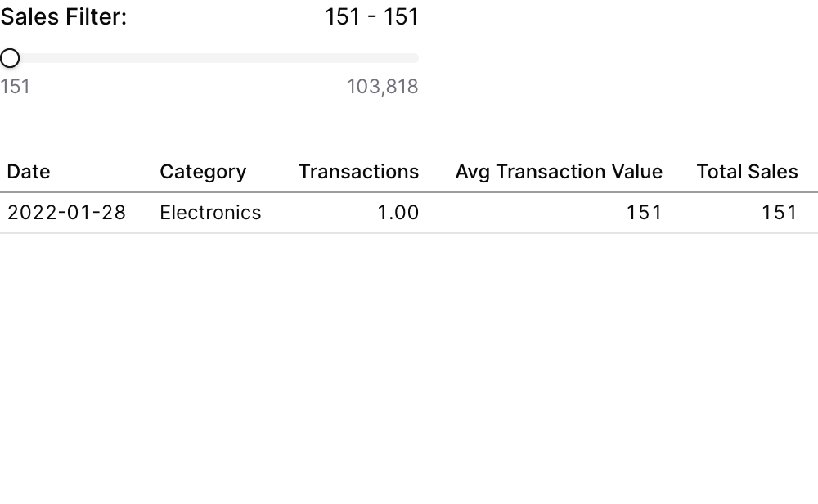The image size is (818, 504).
Task: Click the range display showing 151 - 151
Action: (x=371, y=16)
